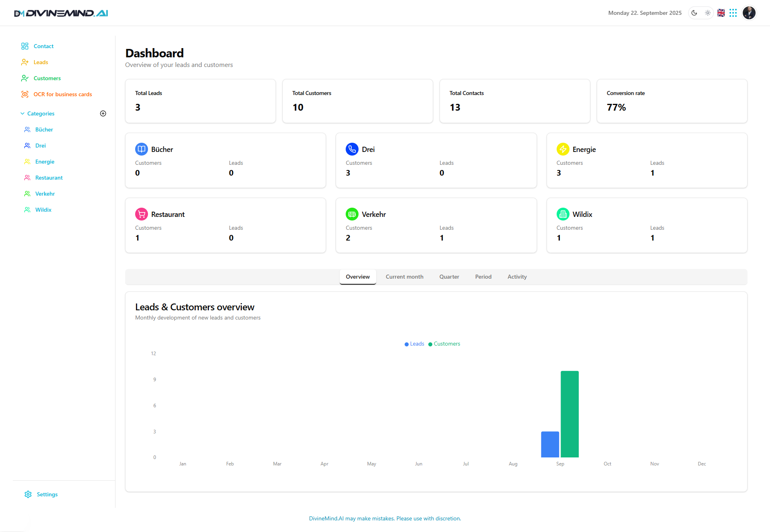
Task: Click the Drei phone icon on its card
Action: click(352, 149)
